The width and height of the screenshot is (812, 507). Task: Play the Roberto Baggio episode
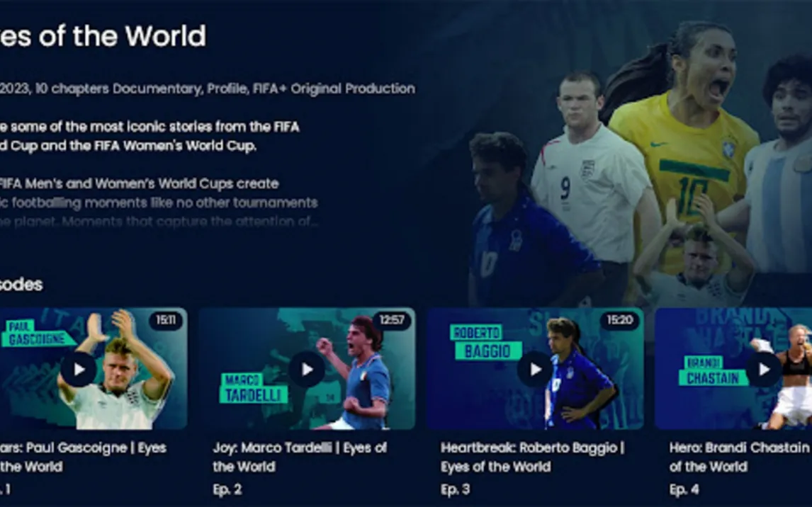point(536,370)
